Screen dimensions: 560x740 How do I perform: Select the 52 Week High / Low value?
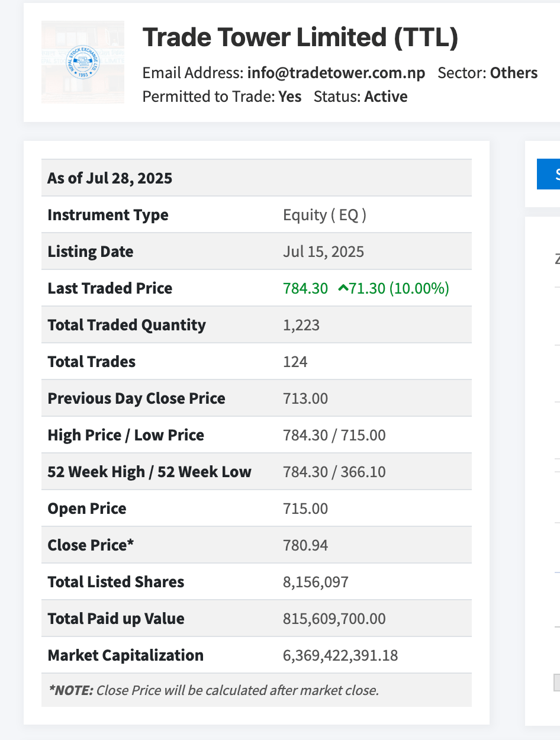click(x=334, y=472)
